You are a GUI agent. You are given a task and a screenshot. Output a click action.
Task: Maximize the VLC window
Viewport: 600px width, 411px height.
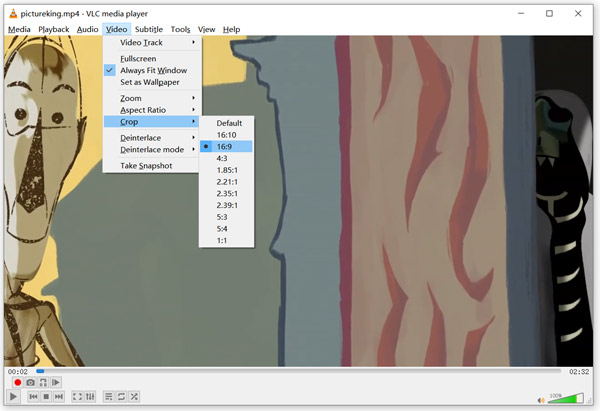[x=549, y=13]
